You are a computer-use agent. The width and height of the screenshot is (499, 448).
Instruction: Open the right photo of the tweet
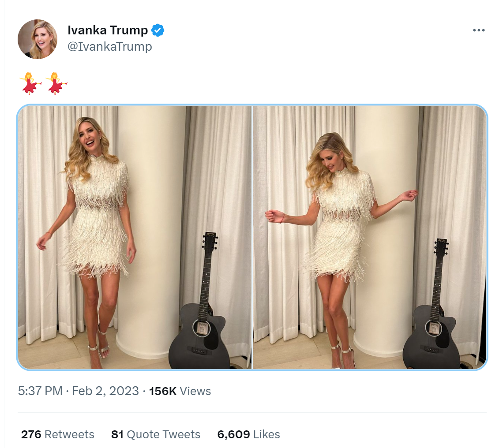tap(370, 238)
